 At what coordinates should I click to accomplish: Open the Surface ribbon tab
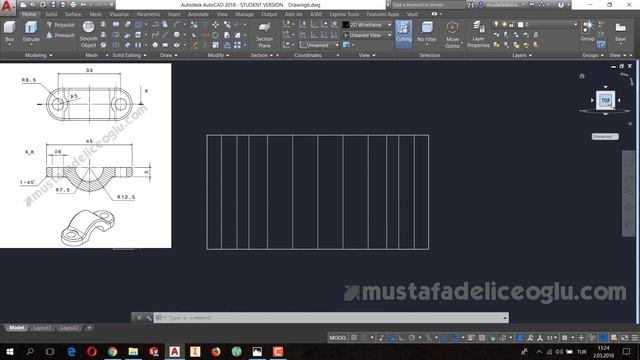[x=73, y=14]
